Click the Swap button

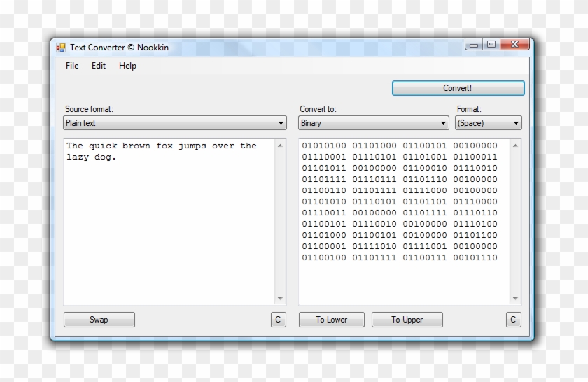[99, 320]
